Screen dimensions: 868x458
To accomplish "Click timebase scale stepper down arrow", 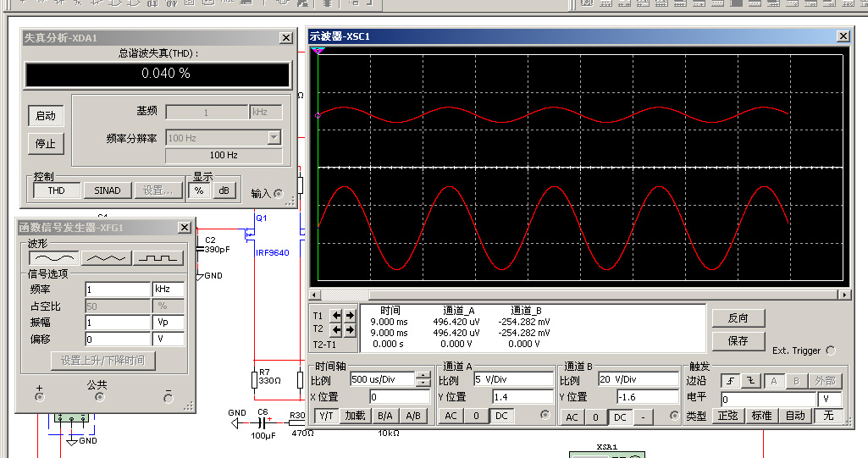I will pos(423,383).
